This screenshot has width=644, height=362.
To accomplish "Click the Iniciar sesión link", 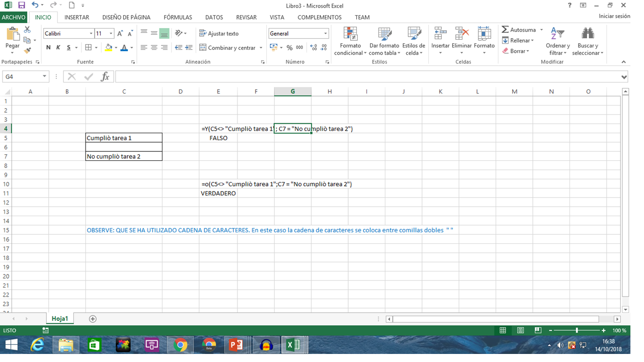I will tap(614, 16).
